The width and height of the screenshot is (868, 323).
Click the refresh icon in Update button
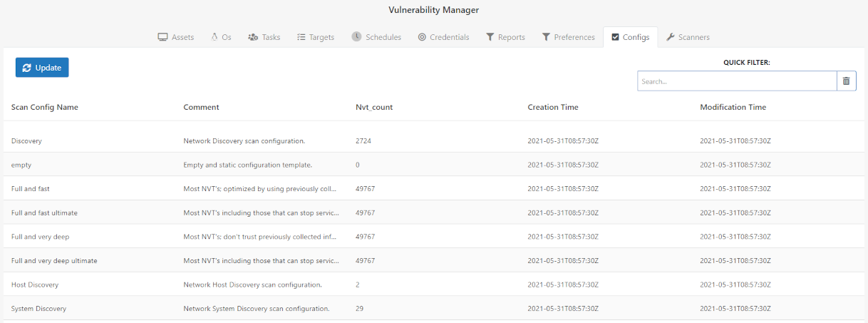coord(27,68)
